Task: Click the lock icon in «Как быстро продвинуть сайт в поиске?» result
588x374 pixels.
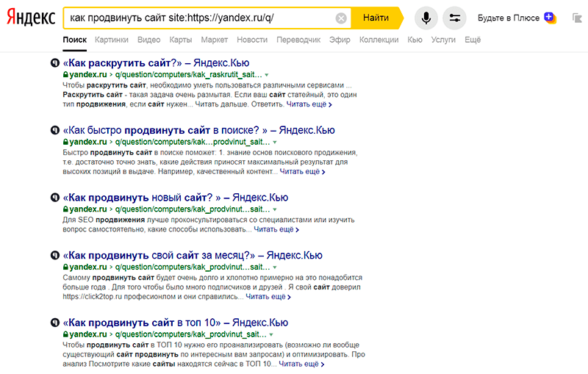Action: [x=65, y=142]
